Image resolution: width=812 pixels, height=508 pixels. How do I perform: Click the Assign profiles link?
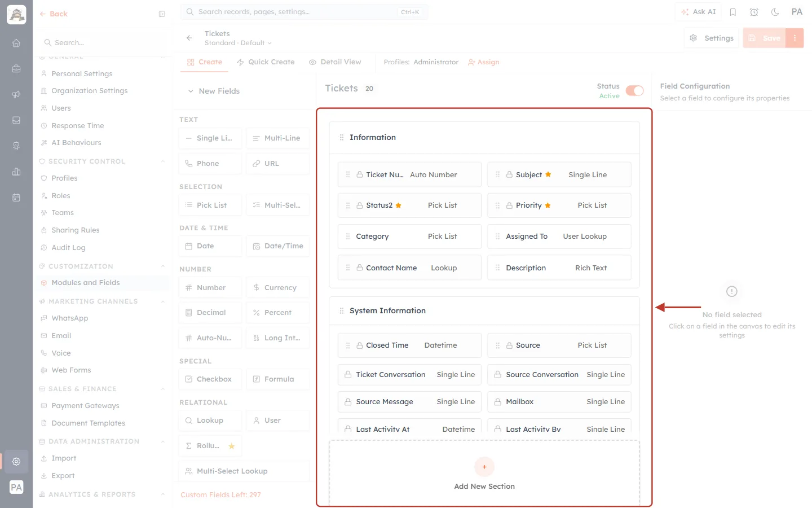coord(484,62)
